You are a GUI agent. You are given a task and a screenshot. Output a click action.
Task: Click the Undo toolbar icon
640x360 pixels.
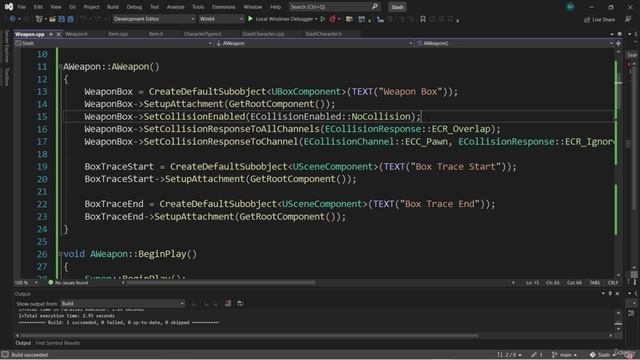coord(83,19)
